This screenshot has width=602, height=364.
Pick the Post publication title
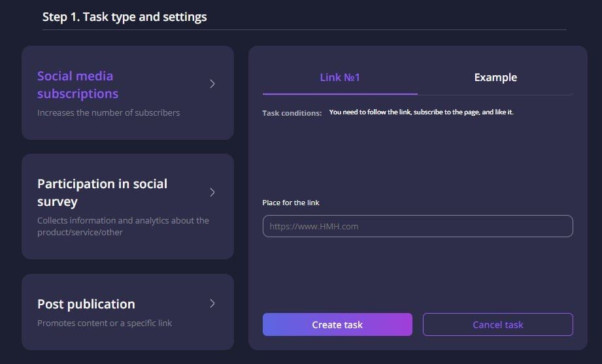pyautogui.click(x=86, y=304)
